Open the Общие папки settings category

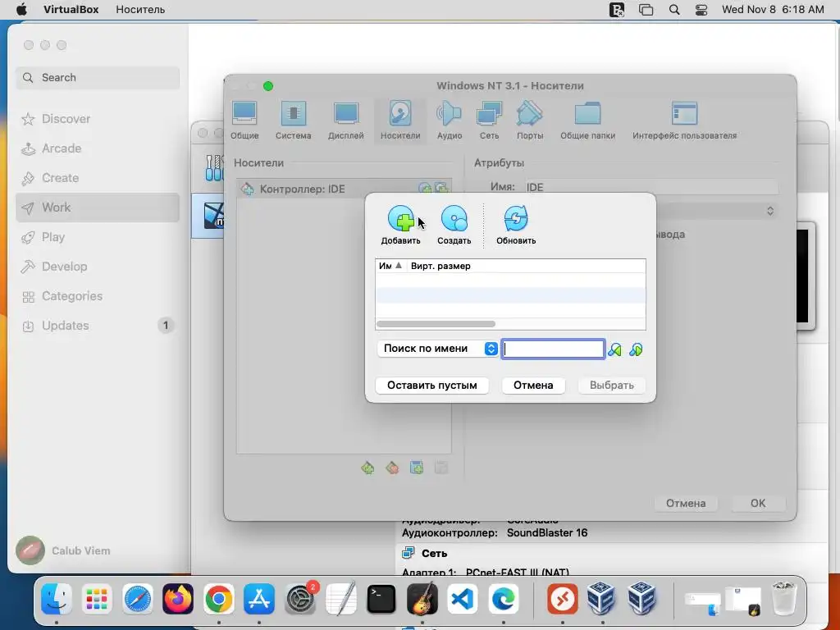click(587, 120)
